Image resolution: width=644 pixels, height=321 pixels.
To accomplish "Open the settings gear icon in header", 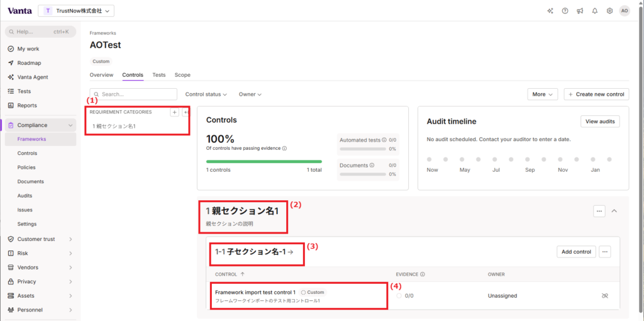I will tap(609, 11).
